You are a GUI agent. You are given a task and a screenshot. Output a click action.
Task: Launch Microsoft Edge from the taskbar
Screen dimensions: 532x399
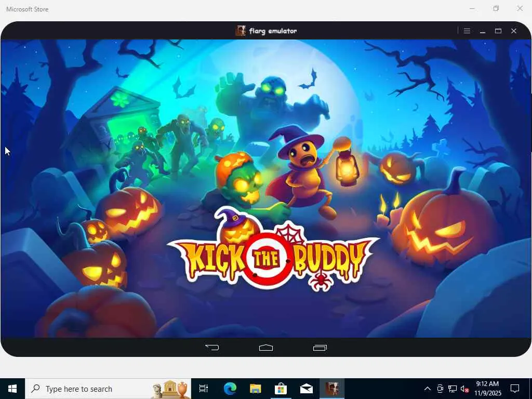click(230, 389)
